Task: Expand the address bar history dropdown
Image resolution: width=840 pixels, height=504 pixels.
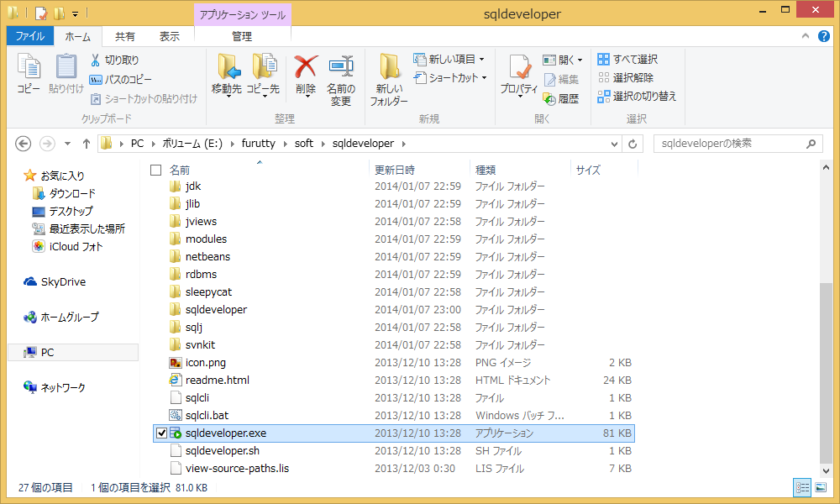Action: 615,144
